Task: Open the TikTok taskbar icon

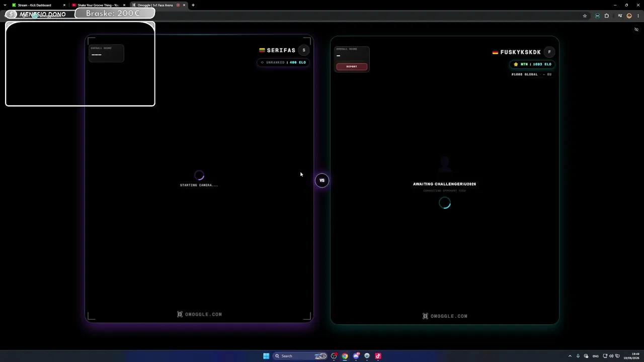Action: tap(378, 356)
